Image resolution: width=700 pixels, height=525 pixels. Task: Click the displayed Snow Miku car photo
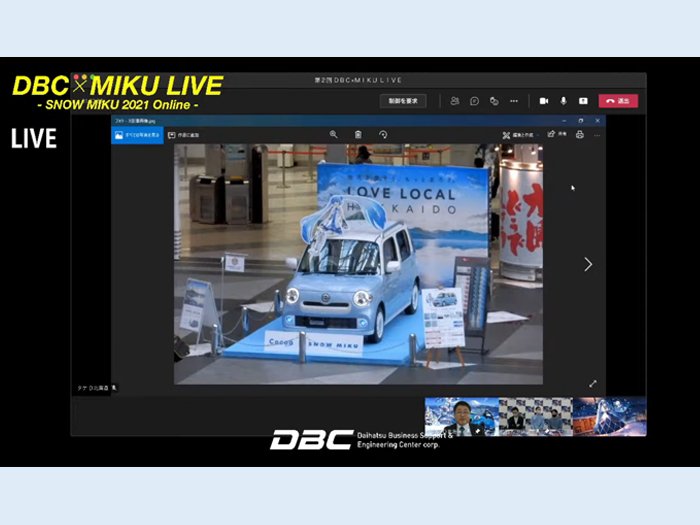pos(358,264)
